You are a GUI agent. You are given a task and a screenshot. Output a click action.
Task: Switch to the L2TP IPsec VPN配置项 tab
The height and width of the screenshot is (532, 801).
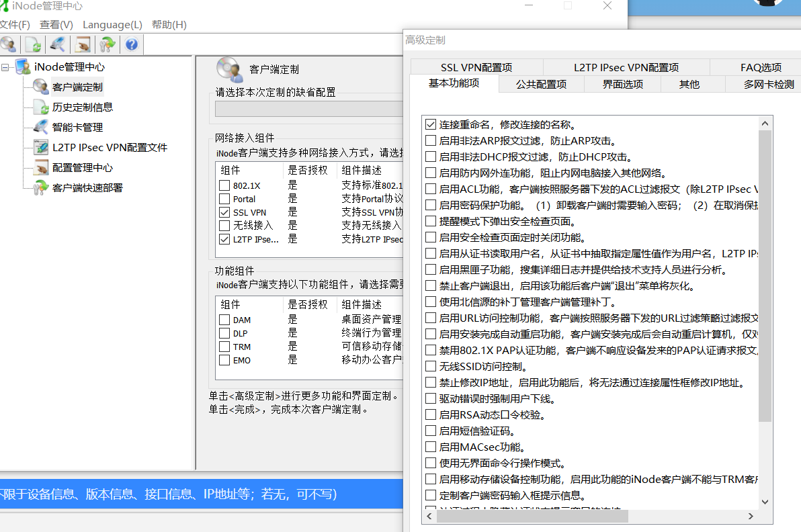(x=626, y=67)
